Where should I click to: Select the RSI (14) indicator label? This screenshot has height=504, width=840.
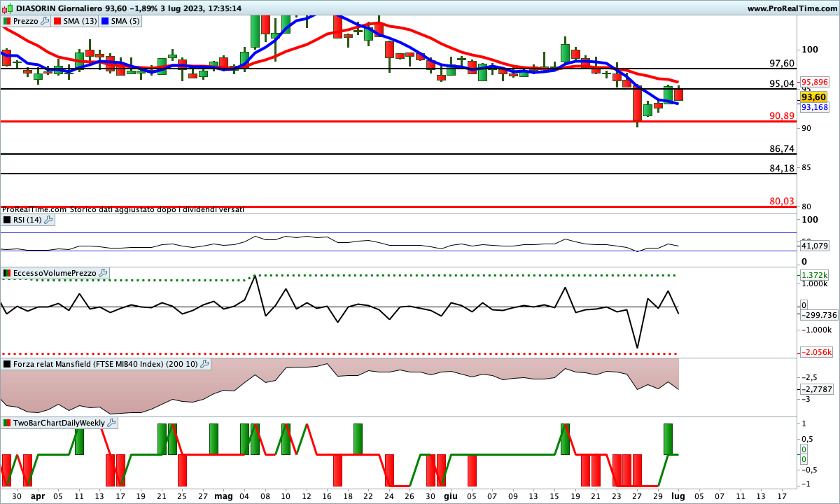28,220
